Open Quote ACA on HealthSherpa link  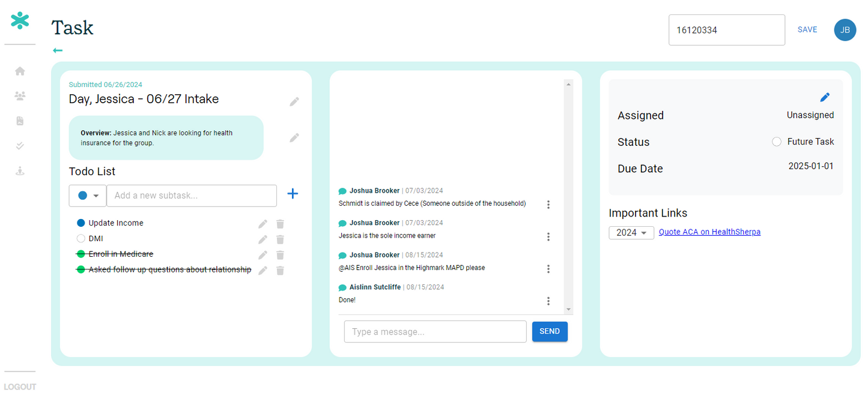click(709, 232)
